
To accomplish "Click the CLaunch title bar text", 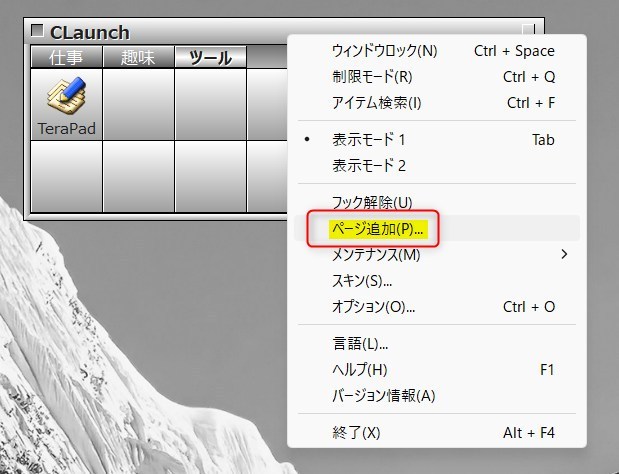I will point(90,32).
